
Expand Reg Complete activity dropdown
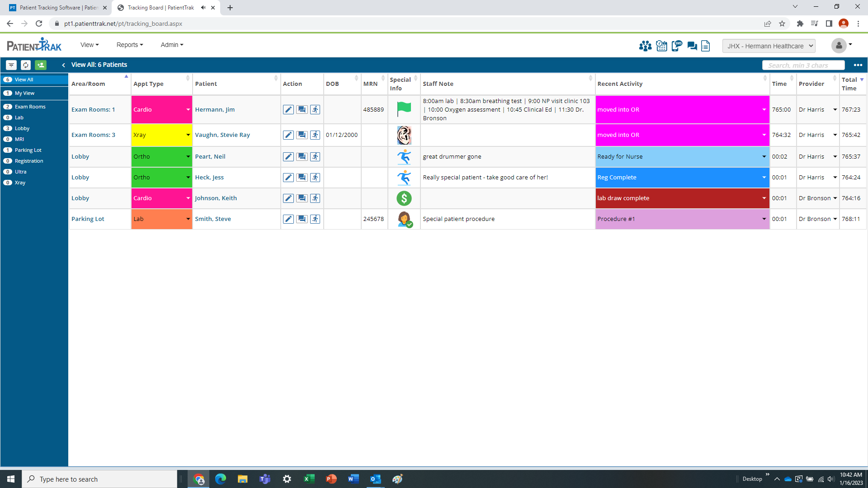[764, 177]
